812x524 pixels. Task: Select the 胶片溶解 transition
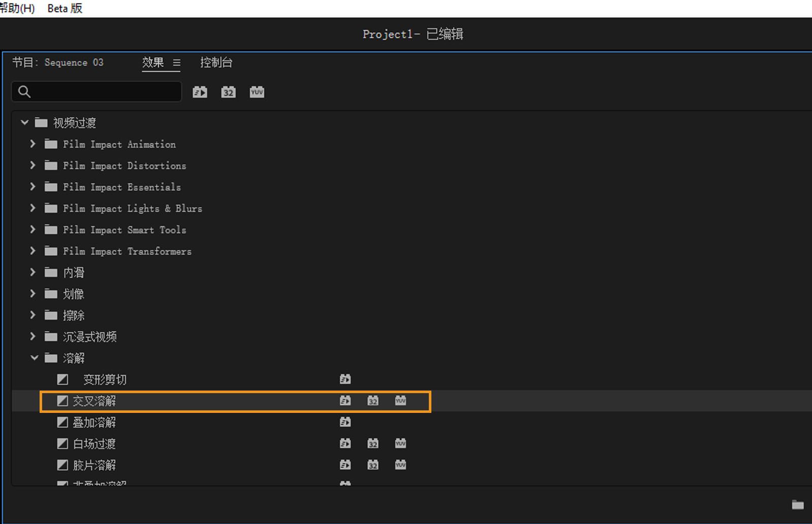click(x=94, y=465)
